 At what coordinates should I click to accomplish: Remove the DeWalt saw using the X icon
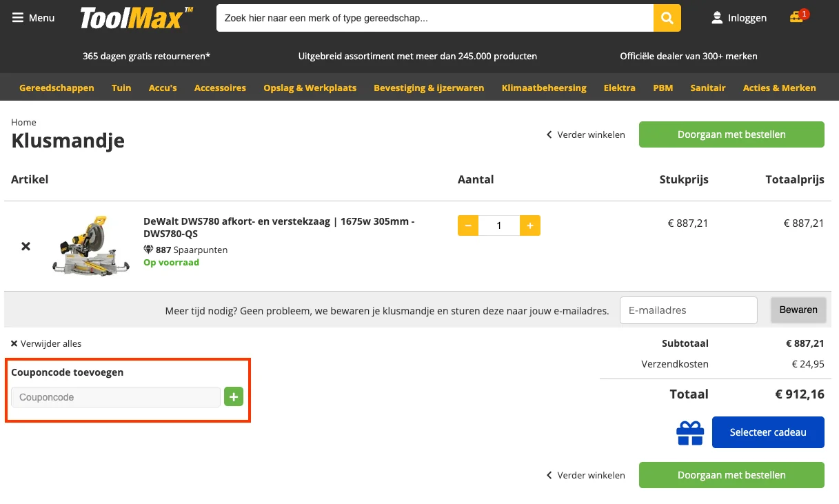coord(25,245)
